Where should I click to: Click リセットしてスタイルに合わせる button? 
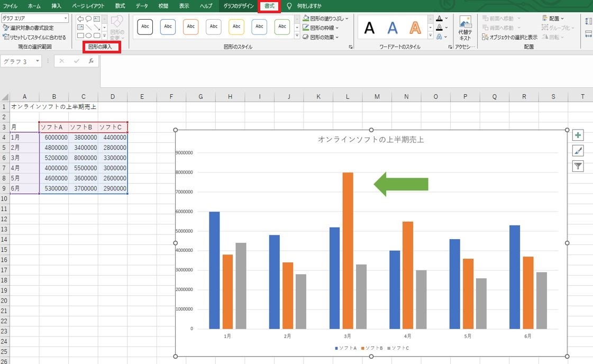pyautogui.click(x=34, y=37)
